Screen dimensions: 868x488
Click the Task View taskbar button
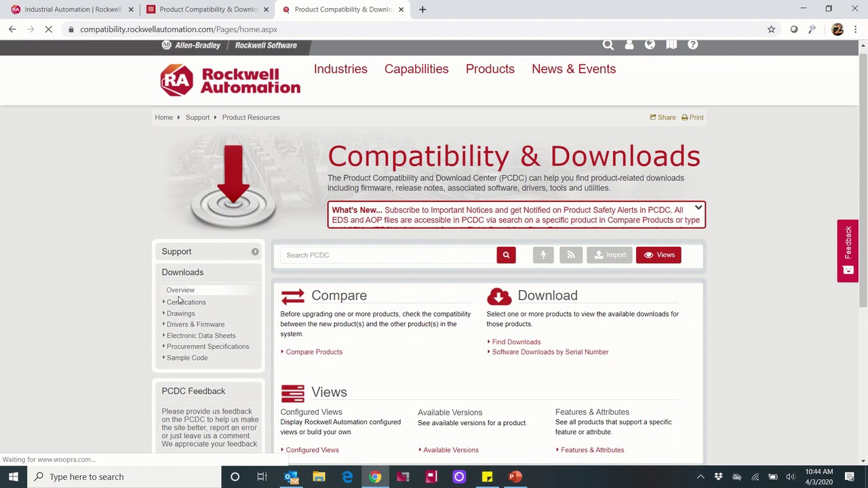coord(262,476)
